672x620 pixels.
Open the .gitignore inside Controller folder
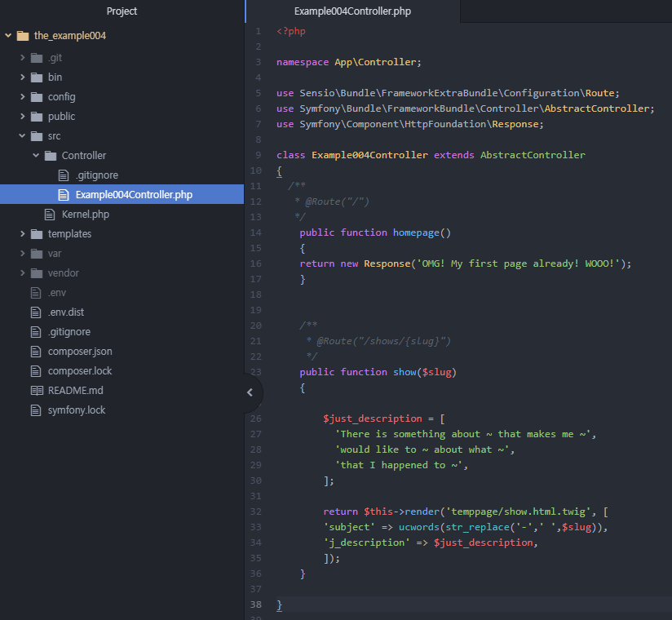[x=97, y=175]
